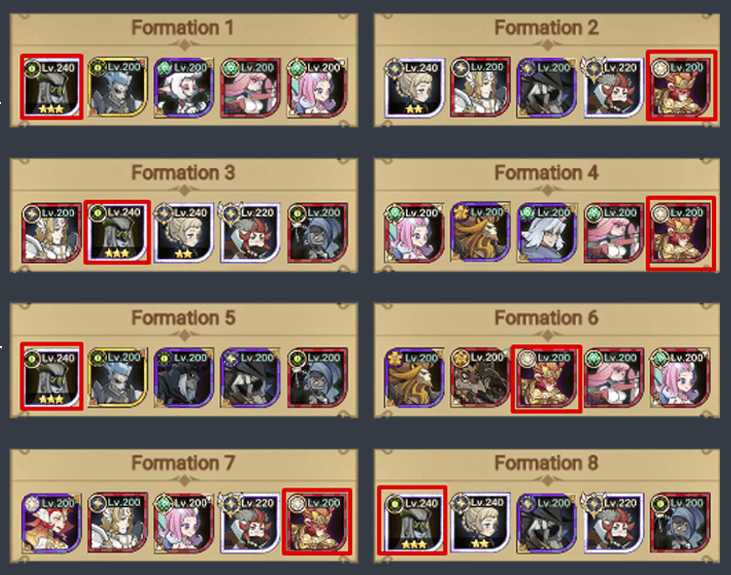Click the red-boxed monkey king in Formation 6

coord(546,379)
